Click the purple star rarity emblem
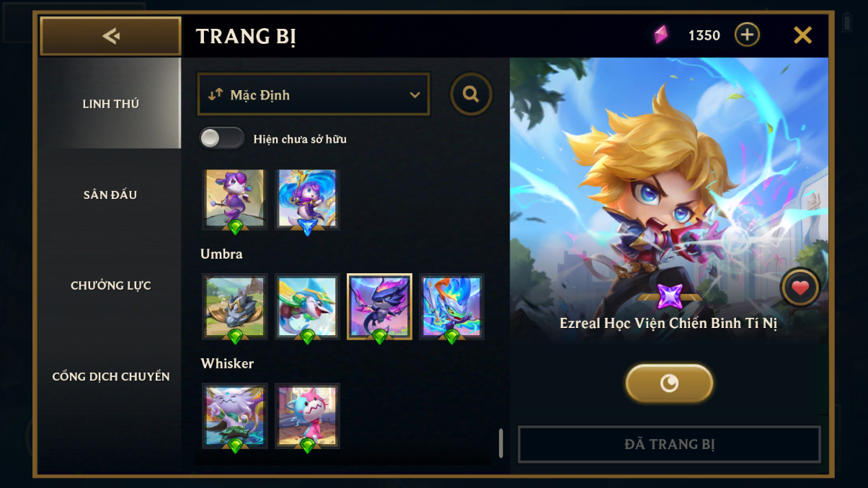This screenshot has width=868, height=488. point(669,296)
